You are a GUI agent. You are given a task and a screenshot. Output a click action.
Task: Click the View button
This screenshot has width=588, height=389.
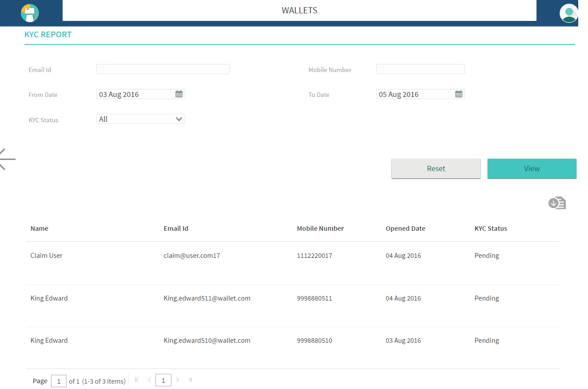(532, 168)
